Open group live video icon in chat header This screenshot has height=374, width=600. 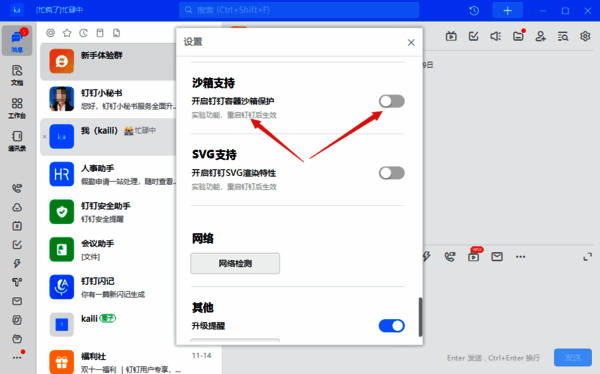click(x=451, y=36)
